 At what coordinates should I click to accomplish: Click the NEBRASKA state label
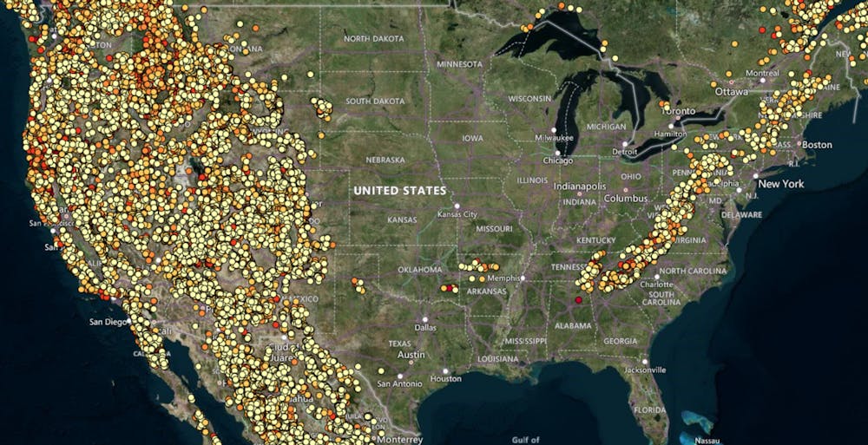click(x=385, y=160)
